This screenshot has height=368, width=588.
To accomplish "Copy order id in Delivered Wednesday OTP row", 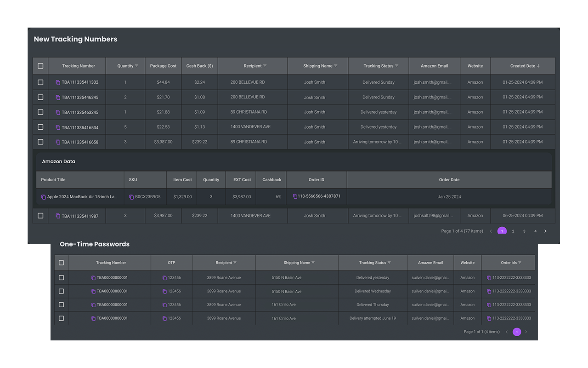I will (489, 291).
